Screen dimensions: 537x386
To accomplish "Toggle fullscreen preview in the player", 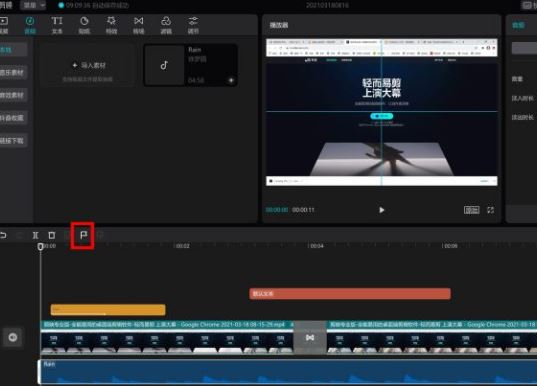I will click(490, 210).
